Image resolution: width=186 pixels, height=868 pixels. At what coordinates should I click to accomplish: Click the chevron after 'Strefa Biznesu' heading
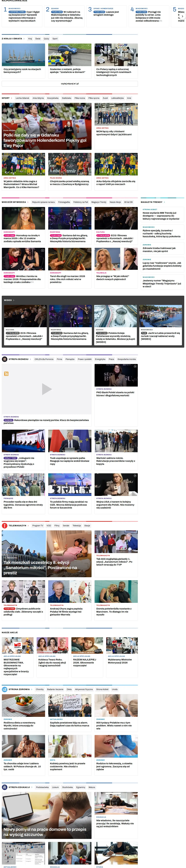[30, 359]
